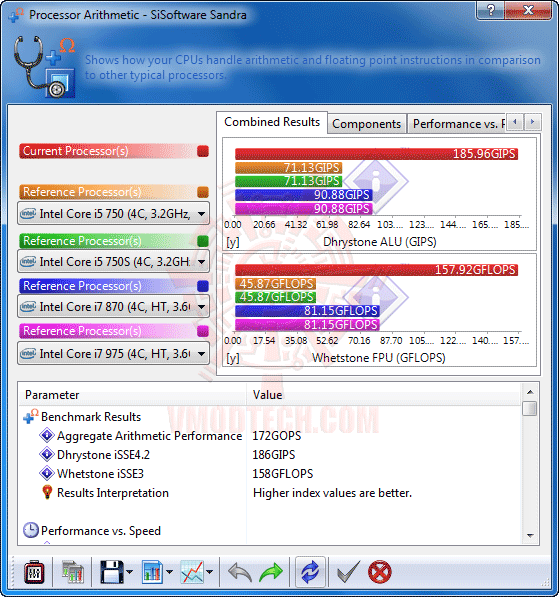Select the Whetstone iSSE3 row
Image resolution: width=559 pixels, height=597 pixels.
(x=270, y=474)
